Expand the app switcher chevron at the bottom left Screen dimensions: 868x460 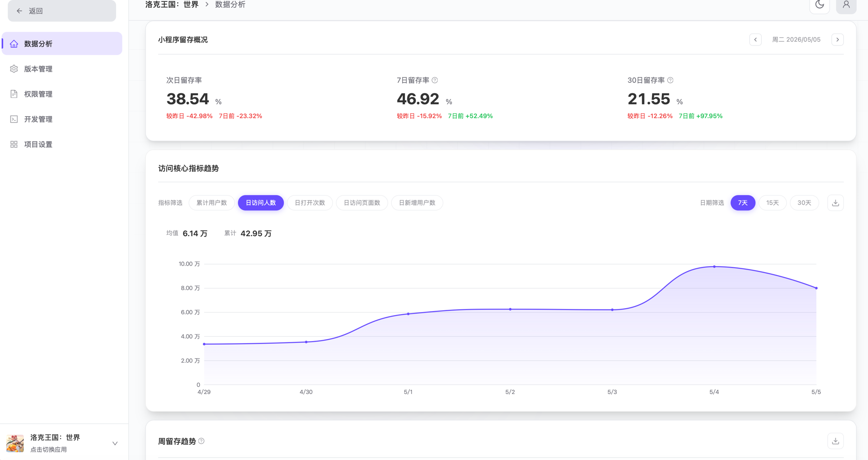[115, 443]
